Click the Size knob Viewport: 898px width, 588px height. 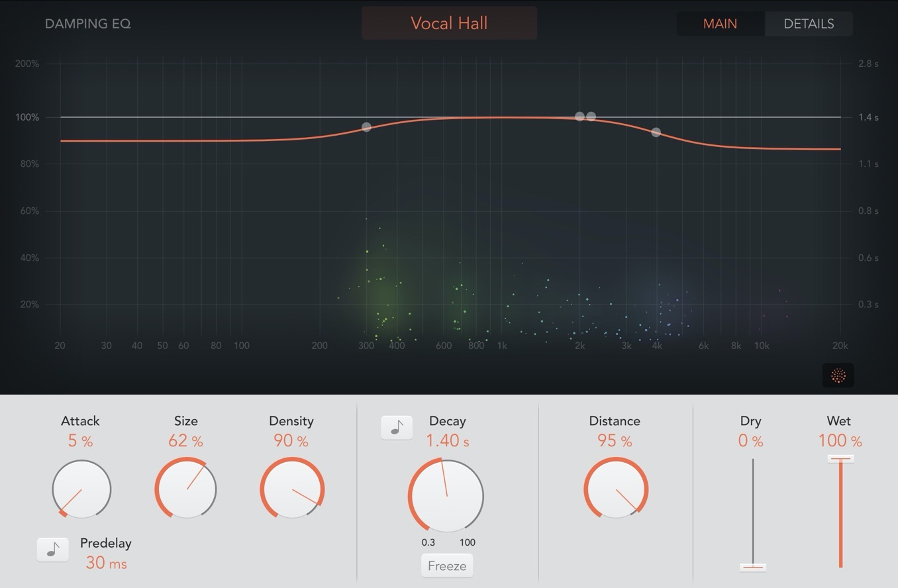pyautogui.click(x=186, y=489)
